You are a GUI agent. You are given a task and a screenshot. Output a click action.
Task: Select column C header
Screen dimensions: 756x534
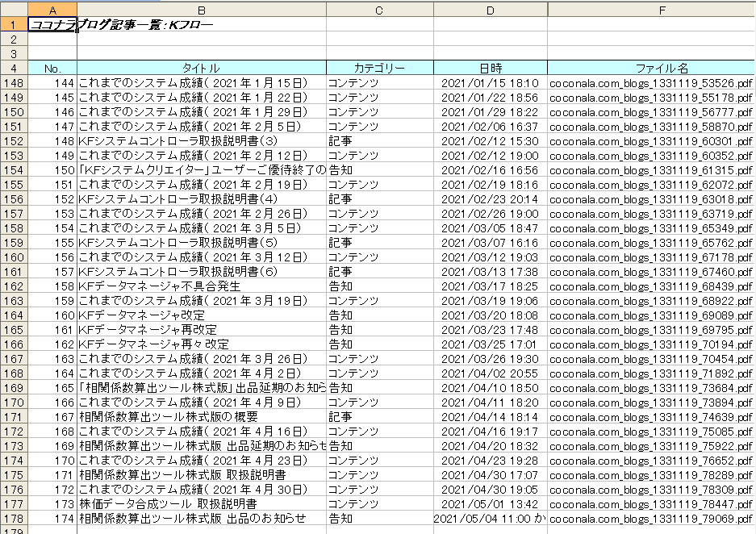coord(379,10)
